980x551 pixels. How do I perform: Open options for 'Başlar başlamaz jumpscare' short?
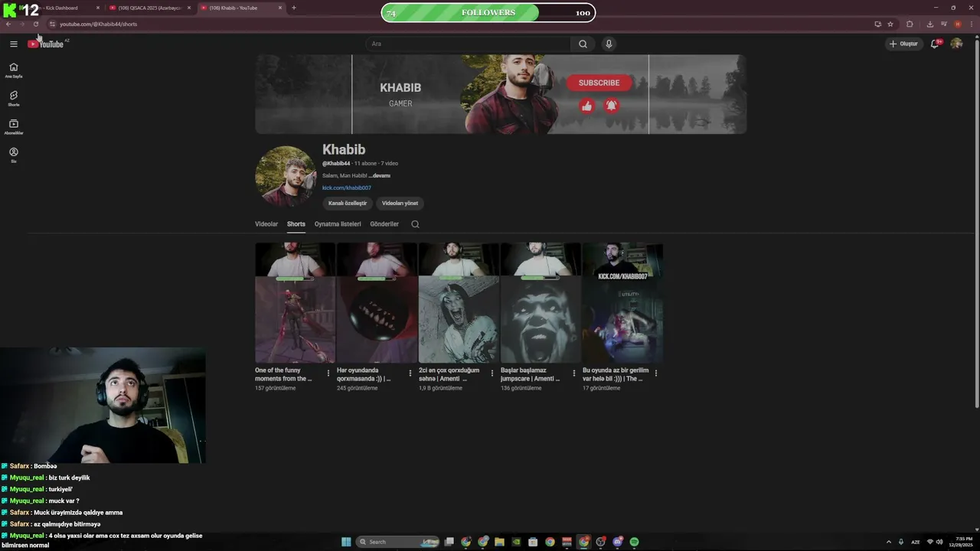[574, 373]
